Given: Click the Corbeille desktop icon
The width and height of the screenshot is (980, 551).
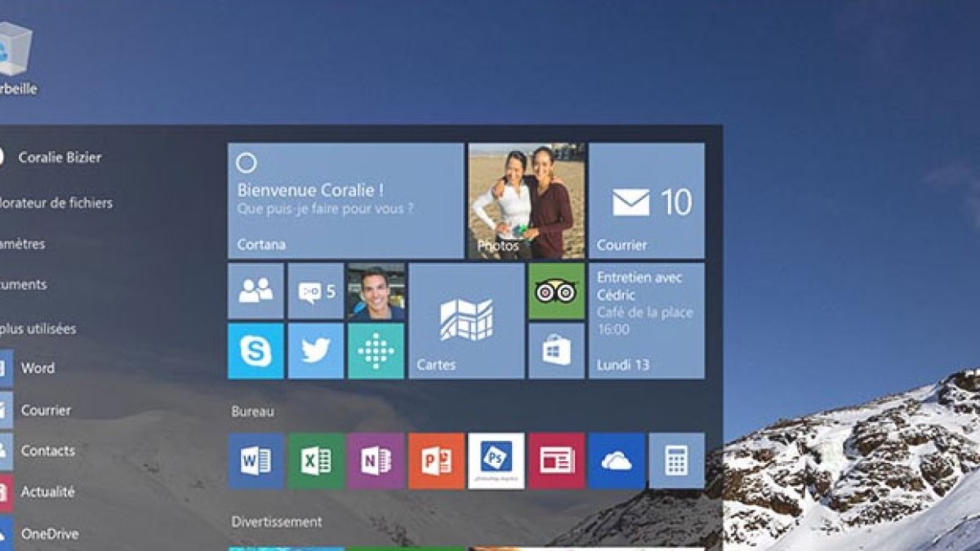Looking at the screenshot, I should pos(17,58).
